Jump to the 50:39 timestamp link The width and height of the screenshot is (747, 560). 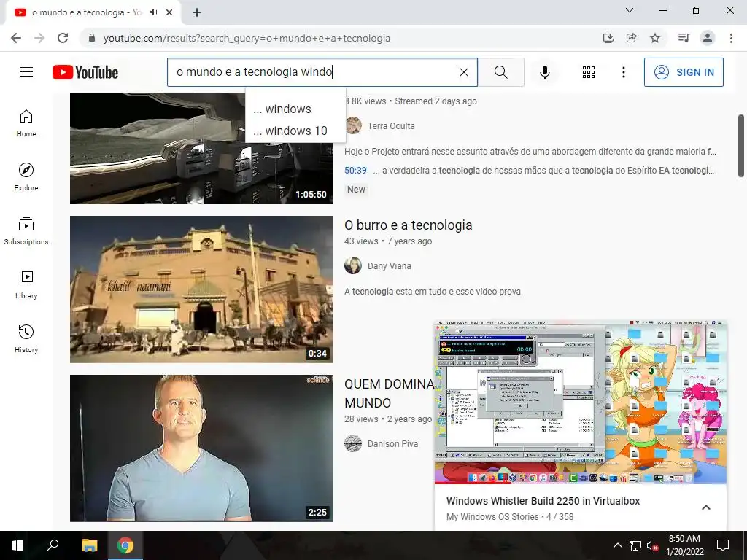355,171
